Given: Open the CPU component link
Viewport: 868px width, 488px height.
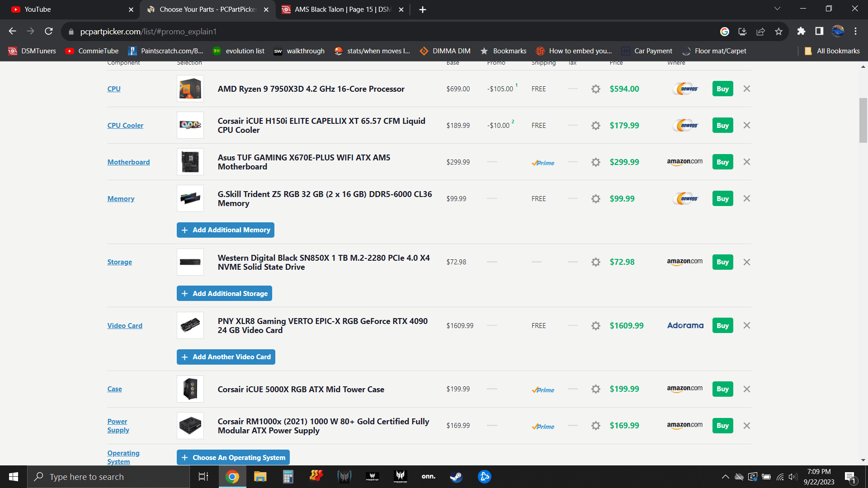Looking at the screenshot, I should coord(114,89).
